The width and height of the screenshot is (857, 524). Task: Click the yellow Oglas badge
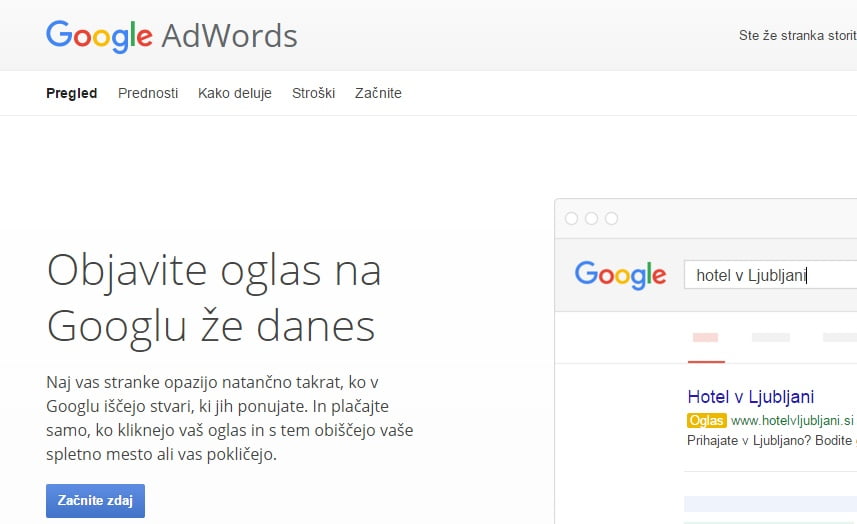[x=706, y=420]
